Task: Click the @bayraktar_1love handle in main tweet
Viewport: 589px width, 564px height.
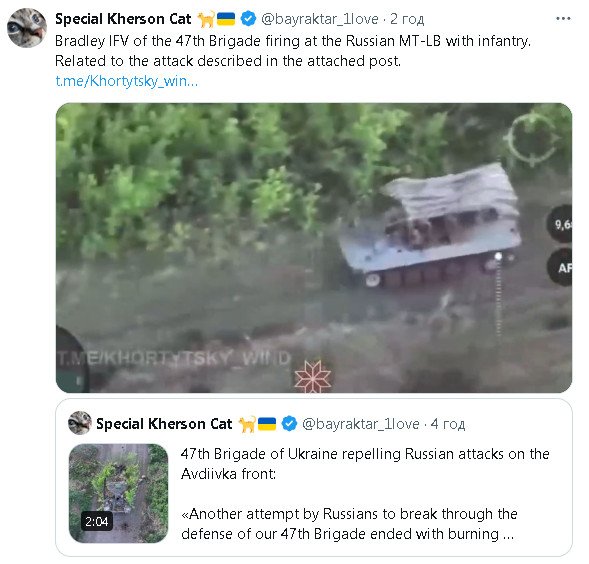Action: (320, 19)
